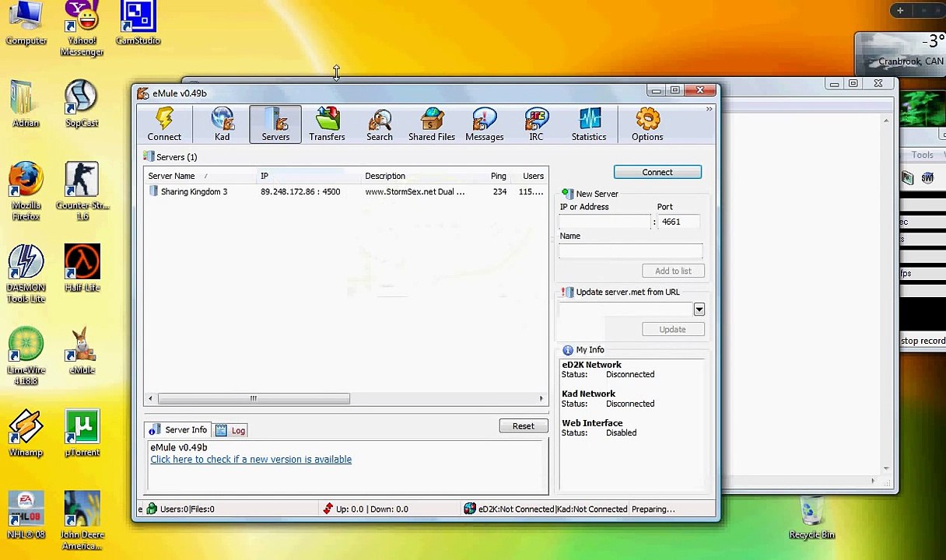Open the server.met URL dropdown arrow

[x=699, y=310]
